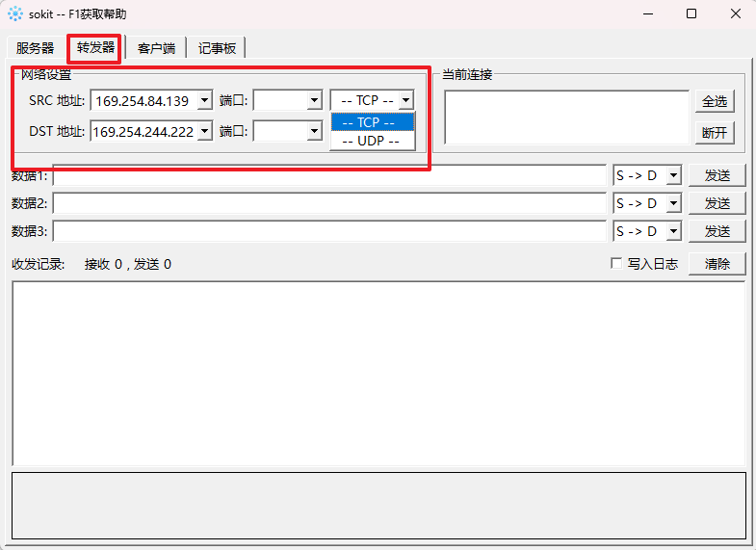This screenshot has width=756, height=550.
Task: Focus the 数据2 input field
Action: tap(329, 203)
